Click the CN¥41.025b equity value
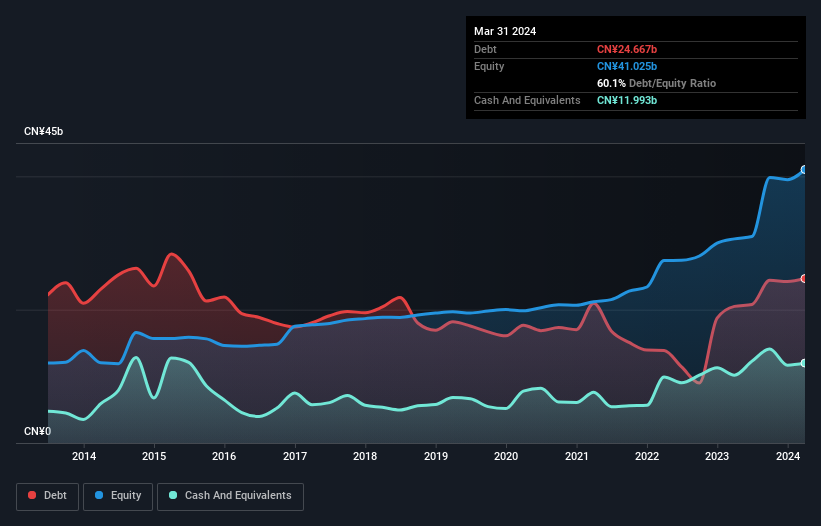The width and height of the screenshot is (821, 526). click(x=627, y=66)
